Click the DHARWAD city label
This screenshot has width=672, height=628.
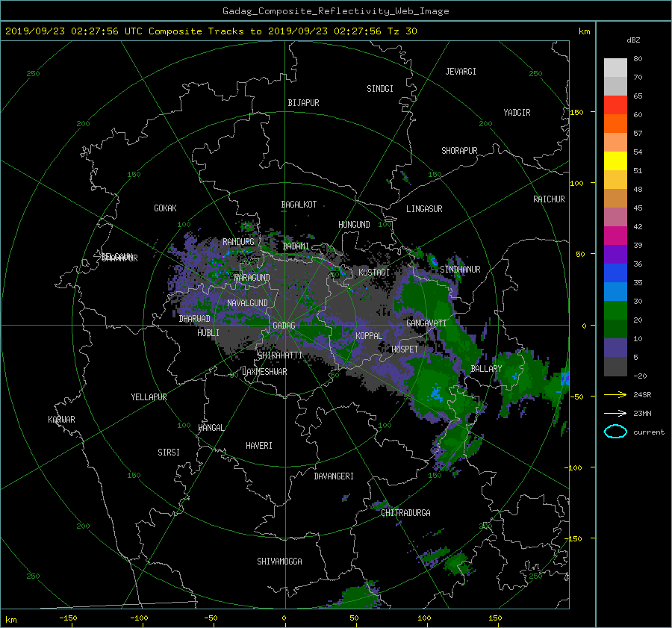pos(194,319)
